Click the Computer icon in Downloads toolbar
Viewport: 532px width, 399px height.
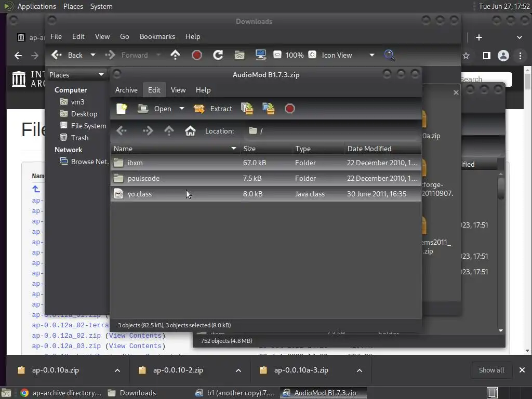(261, 55)
